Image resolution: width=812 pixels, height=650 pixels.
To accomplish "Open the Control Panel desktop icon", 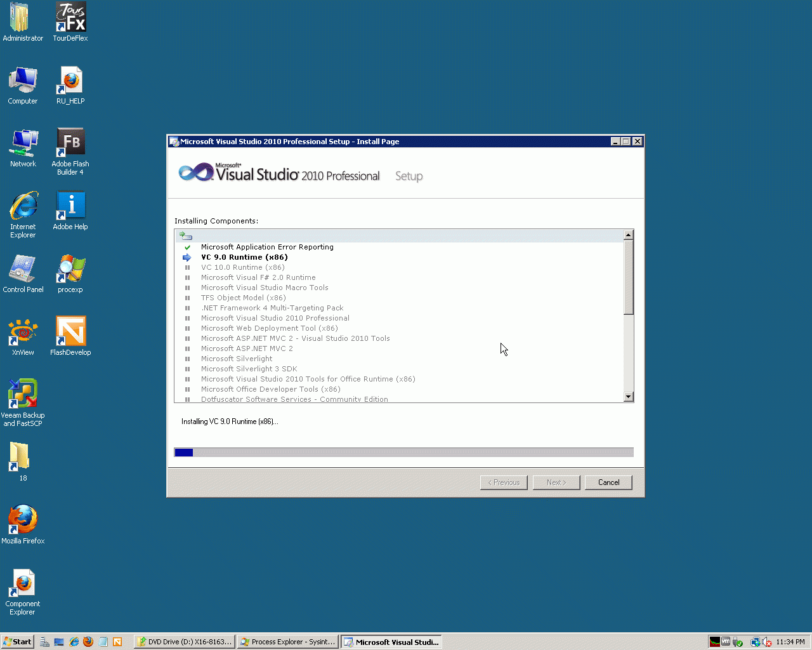I will click(x=23, y=274).
